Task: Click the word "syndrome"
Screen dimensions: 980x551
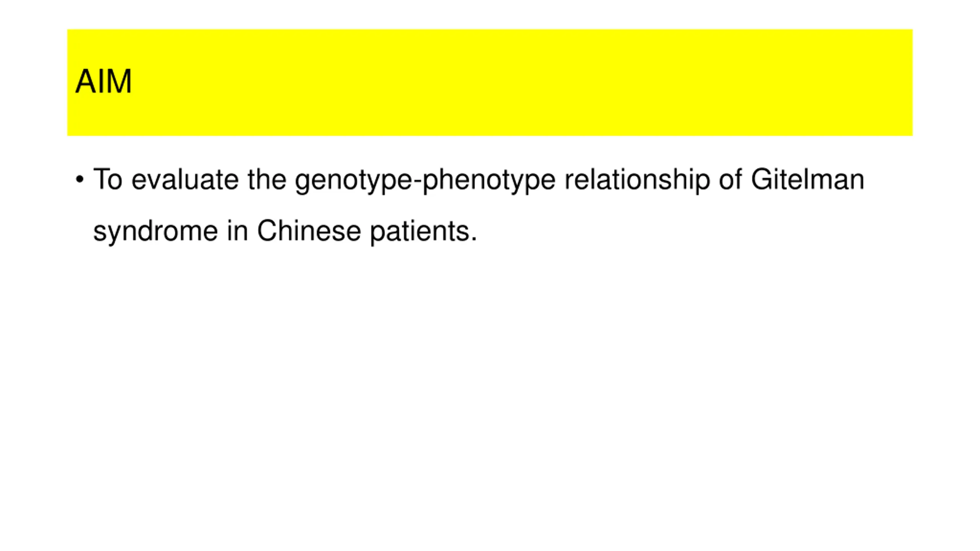Action: [x=155, y=232]
